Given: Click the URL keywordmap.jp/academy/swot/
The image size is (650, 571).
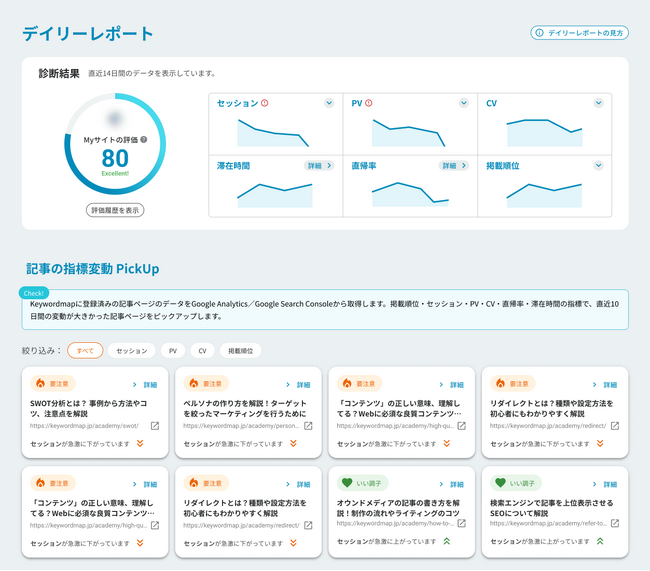Looking at the screenshot, I should pos(85,426).
